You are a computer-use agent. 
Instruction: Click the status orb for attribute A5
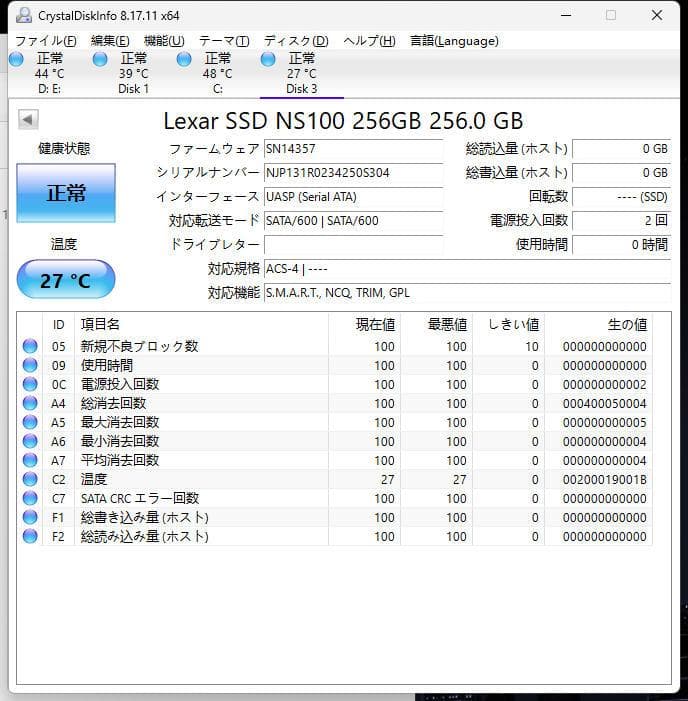click(30, 422)
